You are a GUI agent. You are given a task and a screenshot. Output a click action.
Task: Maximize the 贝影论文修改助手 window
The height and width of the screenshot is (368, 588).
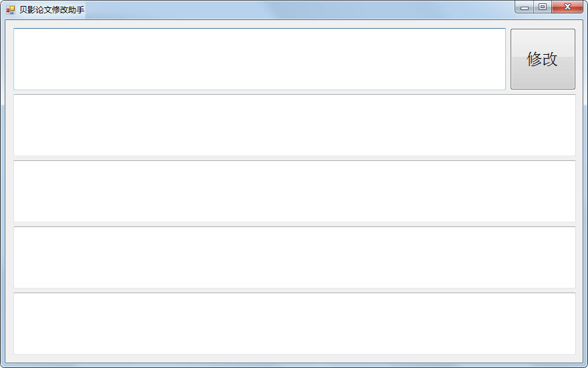coord(543,7)
